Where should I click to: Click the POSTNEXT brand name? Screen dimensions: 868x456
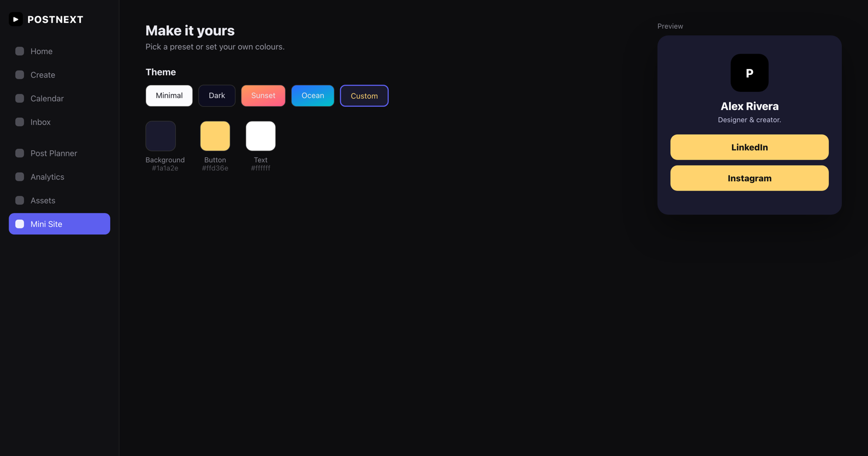pyautogui.click(x=55, y=20)
